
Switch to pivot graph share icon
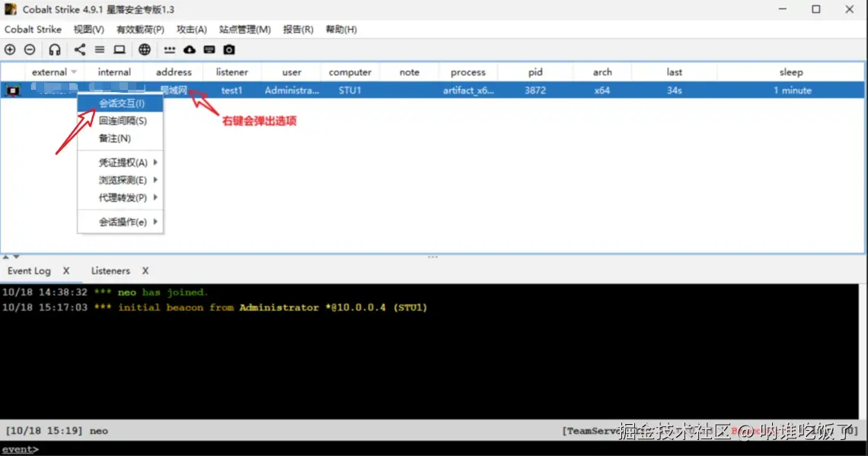(80, 49)
